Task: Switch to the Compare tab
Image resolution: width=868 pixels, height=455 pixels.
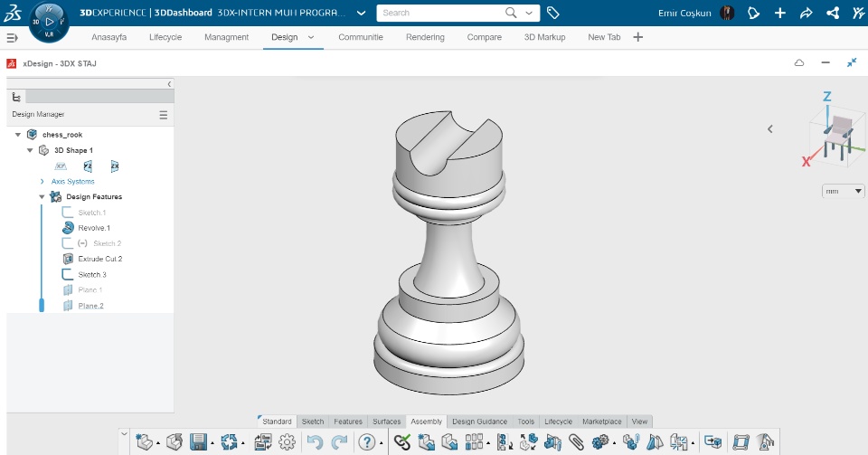Action: [485, 37]
